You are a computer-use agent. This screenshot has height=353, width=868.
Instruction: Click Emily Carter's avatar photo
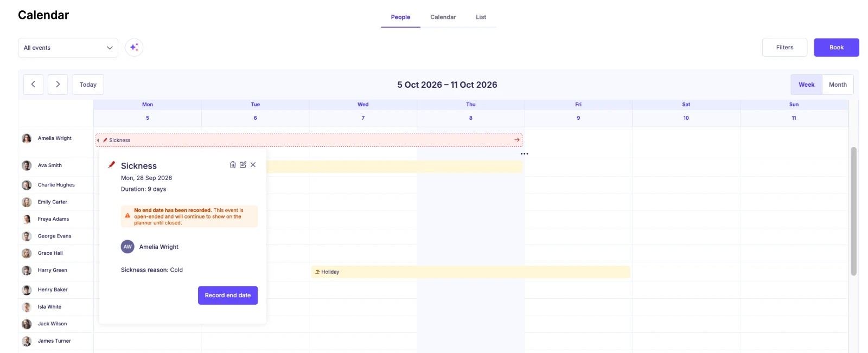(27, 202)
